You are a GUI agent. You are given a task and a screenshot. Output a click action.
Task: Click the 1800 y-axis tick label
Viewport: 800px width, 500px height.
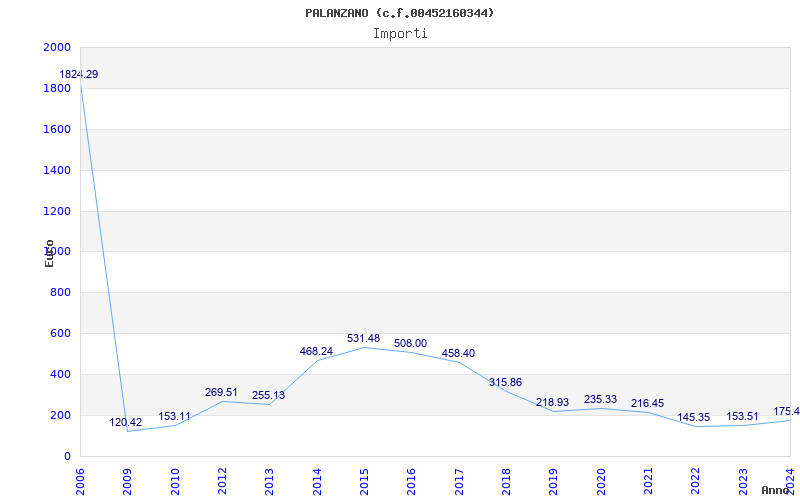57,88
